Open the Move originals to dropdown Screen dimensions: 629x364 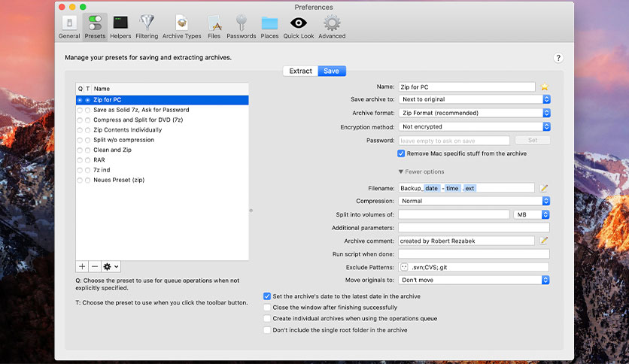point(474,280)
